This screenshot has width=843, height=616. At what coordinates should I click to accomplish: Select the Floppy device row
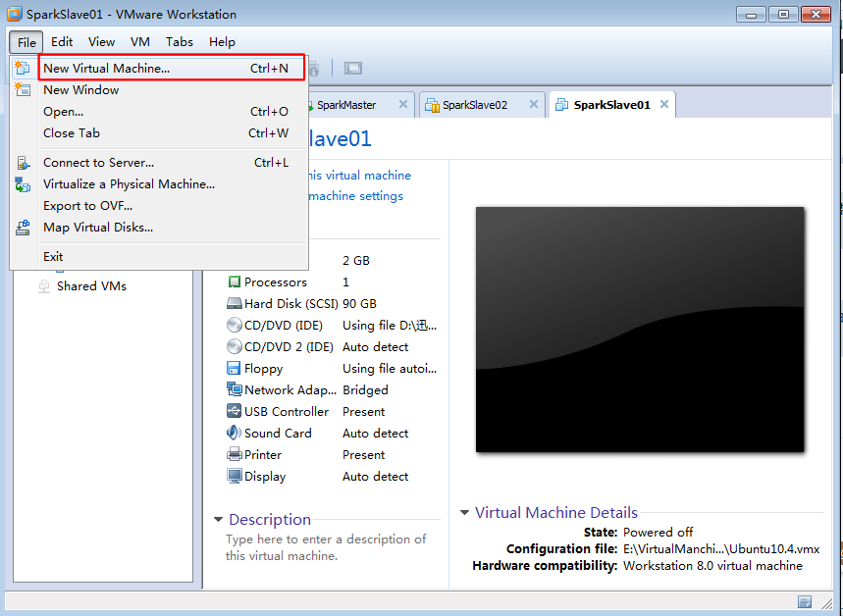click(332, 368)
